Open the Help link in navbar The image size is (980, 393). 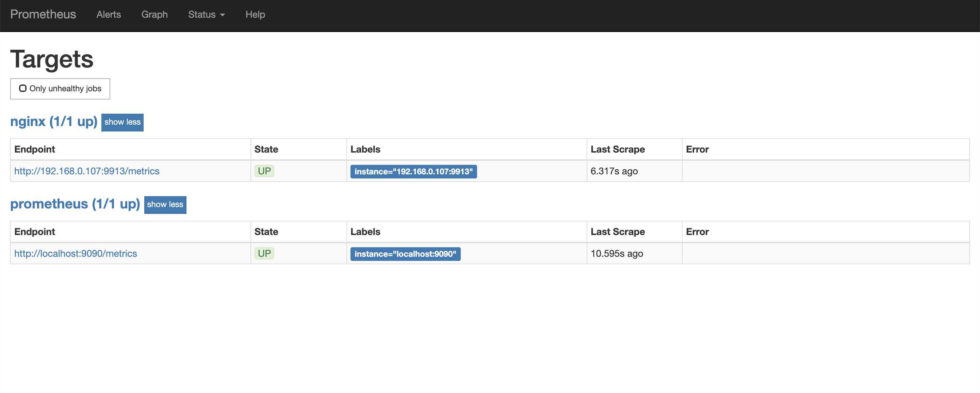[255, 14]
